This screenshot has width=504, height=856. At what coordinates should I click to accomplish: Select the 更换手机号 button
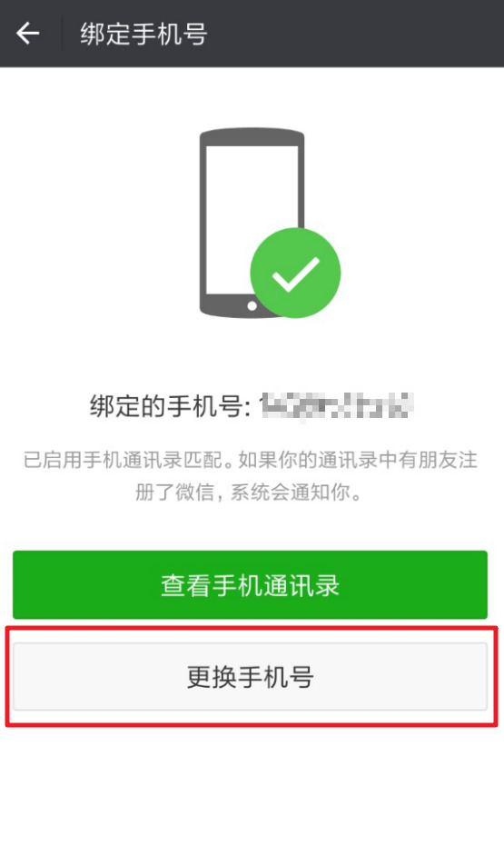point(250,676)
